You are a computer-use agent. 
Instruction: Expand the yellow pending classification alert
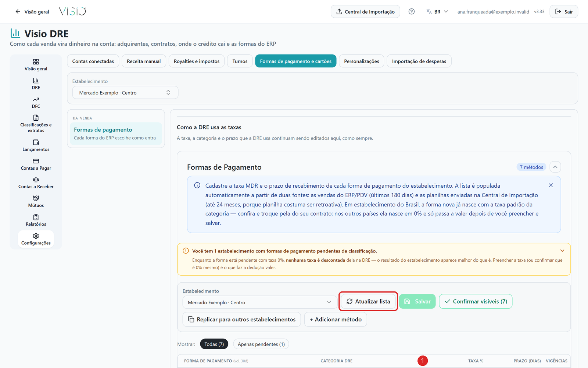[562, 251]
